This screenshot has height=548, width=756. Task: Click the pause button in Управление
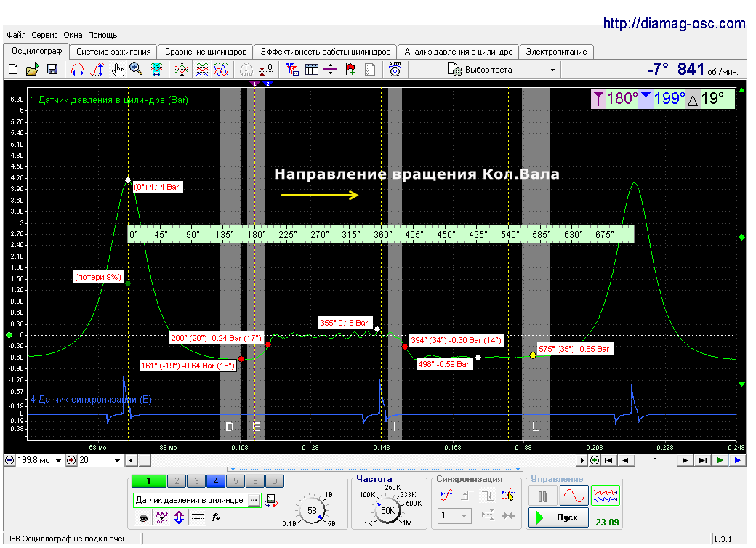542,496
